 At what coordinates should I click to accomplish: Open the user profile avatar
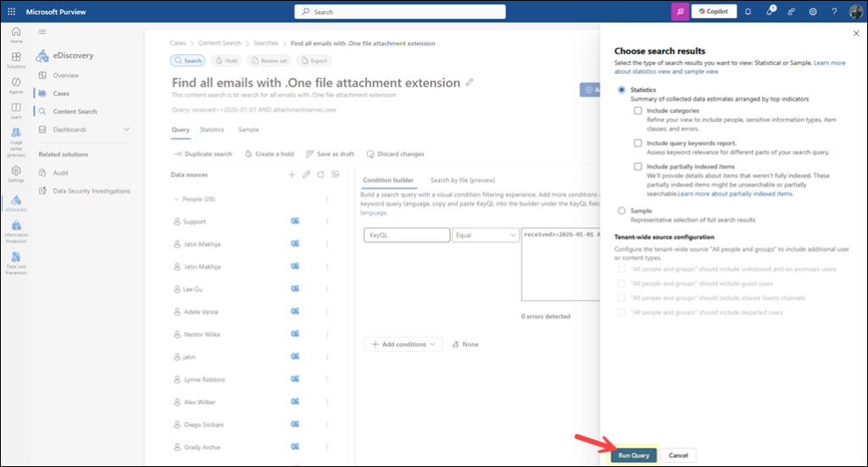pyautogui.click(x=856, y=12)
